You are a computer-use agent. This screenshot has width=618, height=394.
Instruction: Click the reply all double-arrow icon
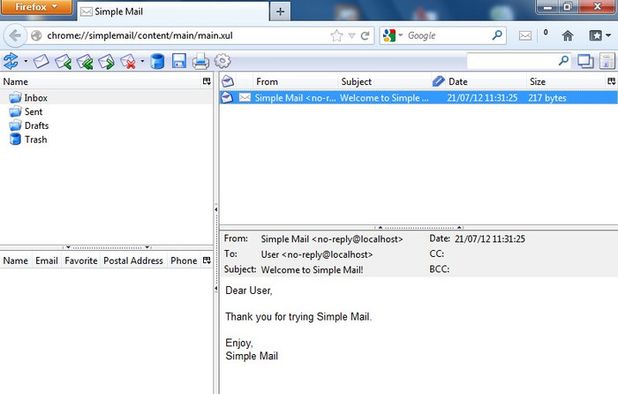point(85,62)
